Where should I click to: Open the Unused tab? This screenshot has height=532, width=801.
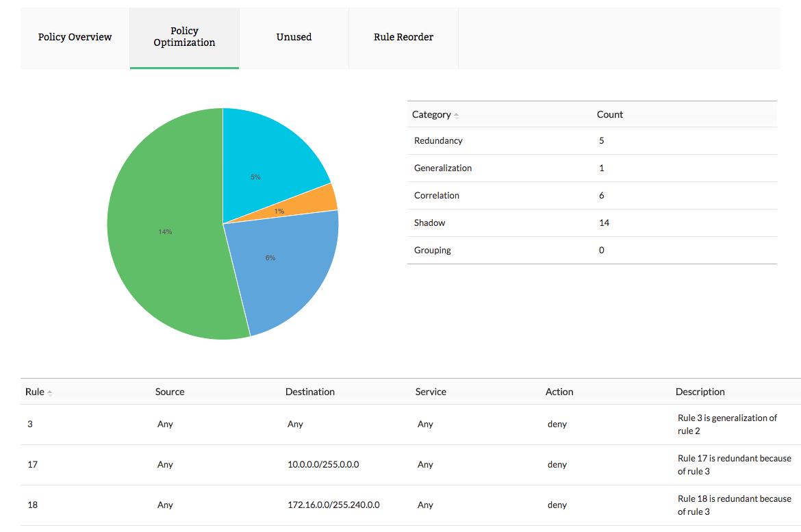tap(294, 37)
